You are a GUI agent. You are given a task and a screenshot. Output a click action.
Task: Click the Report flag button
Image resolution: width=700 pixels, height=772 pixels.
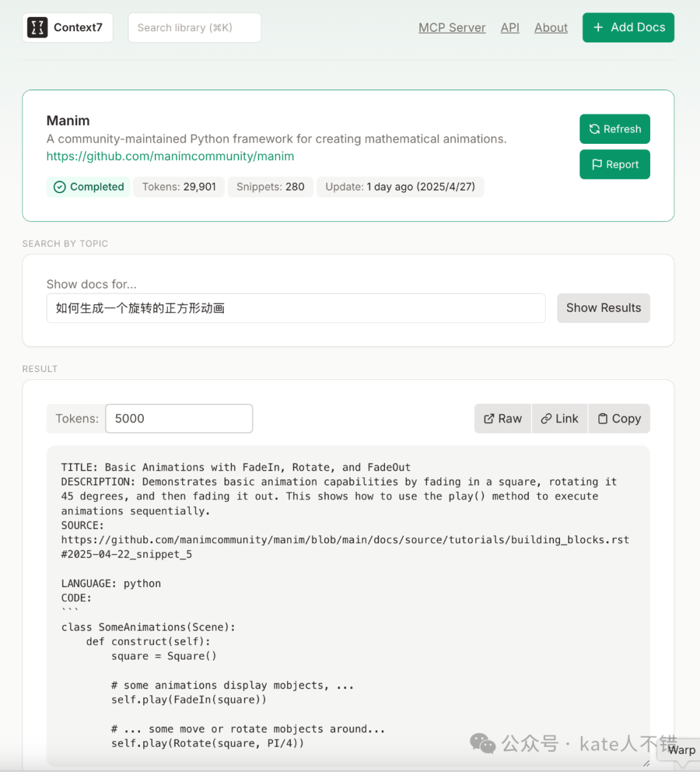tap(614, 165)
